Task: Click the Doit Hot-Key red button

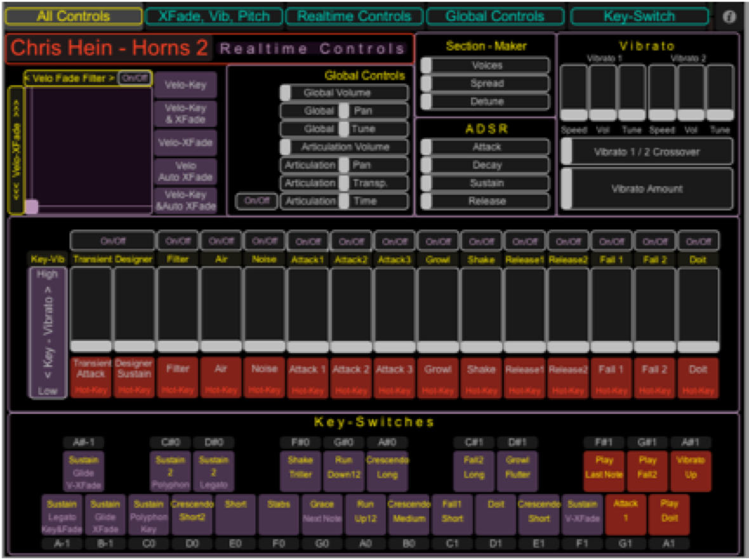Action: (x=698, y=378)
